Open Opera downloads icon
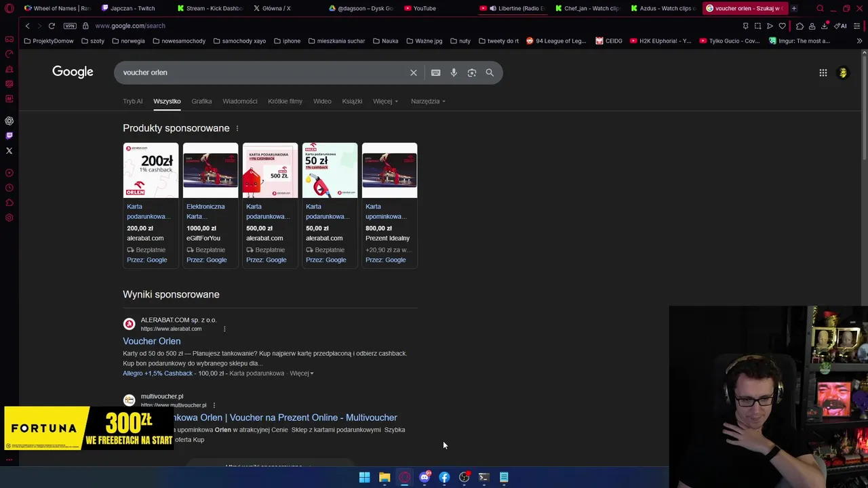The width and height of the screenshot is (868, 488). [825, 26]
